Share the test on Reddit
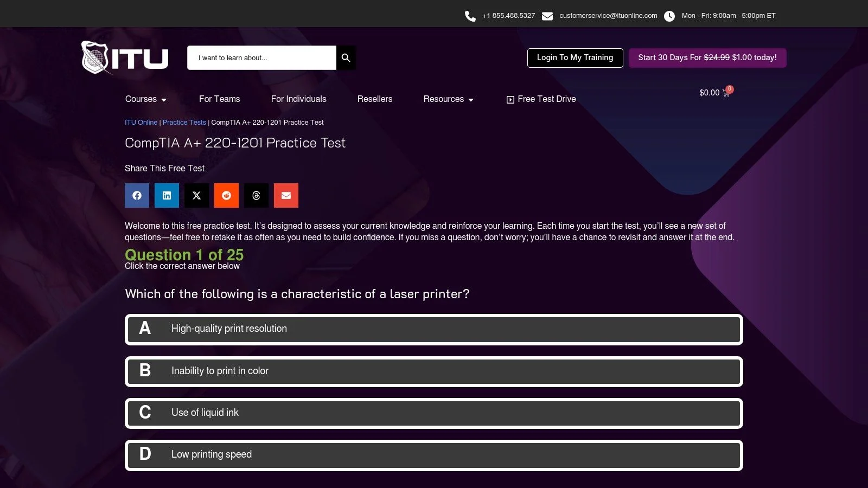The image size is (868, 488). point(226,196)
